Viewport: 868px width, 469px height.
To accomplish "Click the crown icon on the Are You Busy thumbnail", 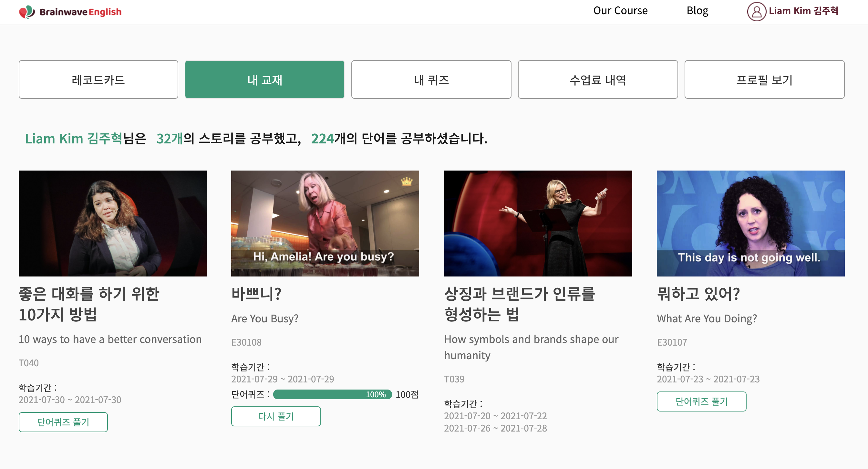I will click(406, 182).
